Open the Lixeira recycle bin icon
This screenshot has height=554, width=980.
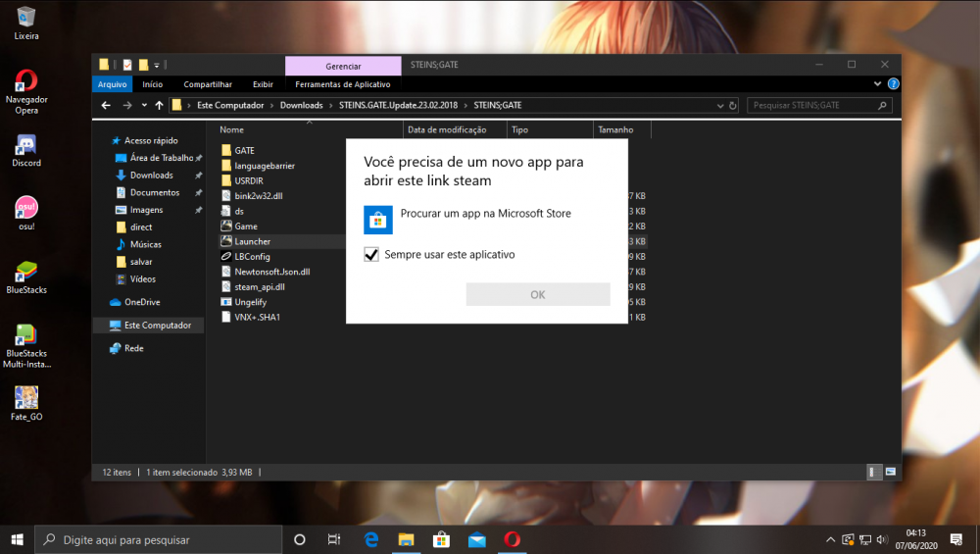point(25,23)
